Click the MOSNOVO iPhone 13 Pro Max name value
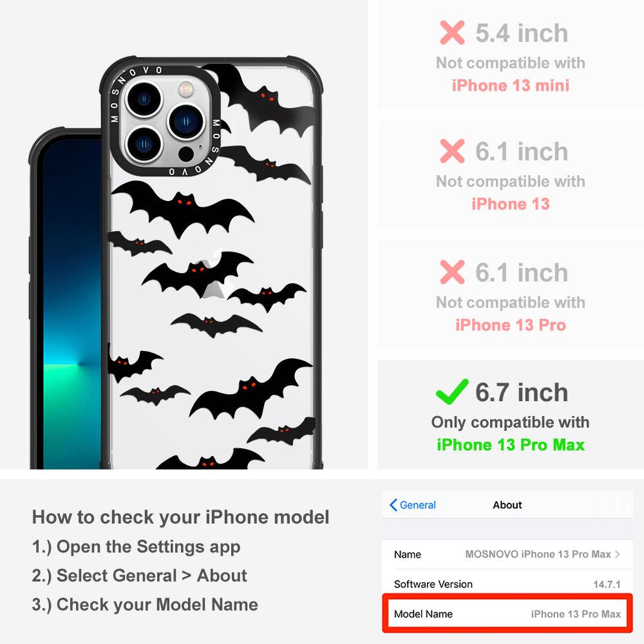The width and height of the screenshot is (644, 644). click(x=538, y=554)
